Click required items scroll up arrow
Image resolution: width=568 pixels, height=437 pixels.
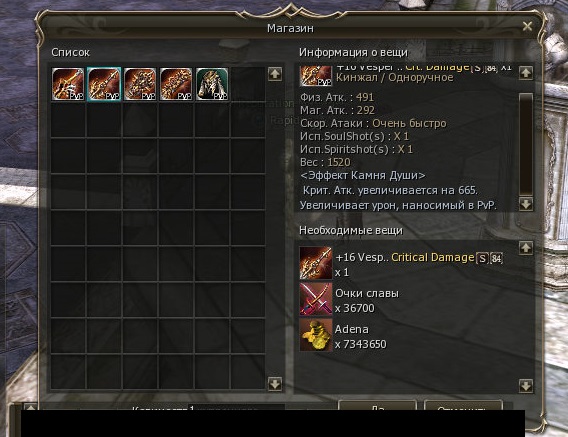pyautogui.click(x=526, y=248)
